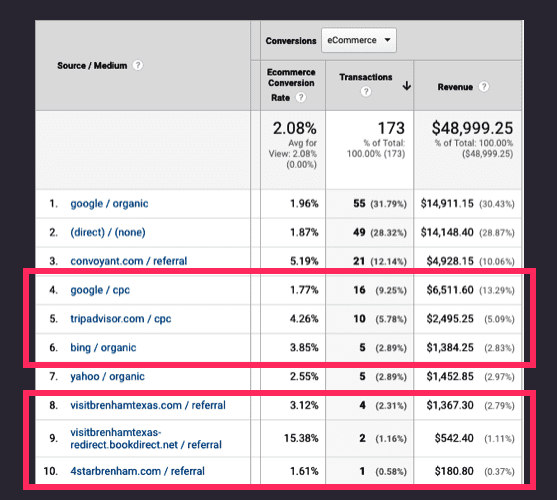Image resolution: width=557 pixels, height=500 pixels.
Task: Open the eCommerce conversions dropdown
Action: tap(359, 40)
